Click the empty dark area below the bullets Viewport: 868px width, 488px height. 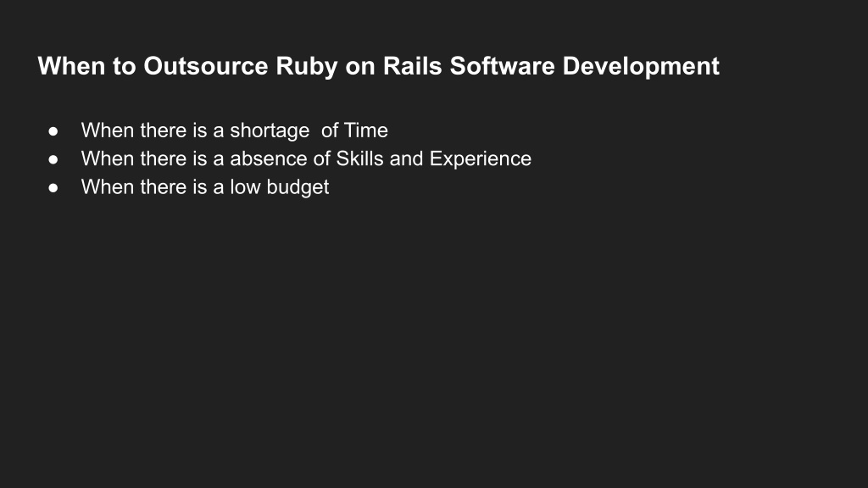[x=434, y=343]
